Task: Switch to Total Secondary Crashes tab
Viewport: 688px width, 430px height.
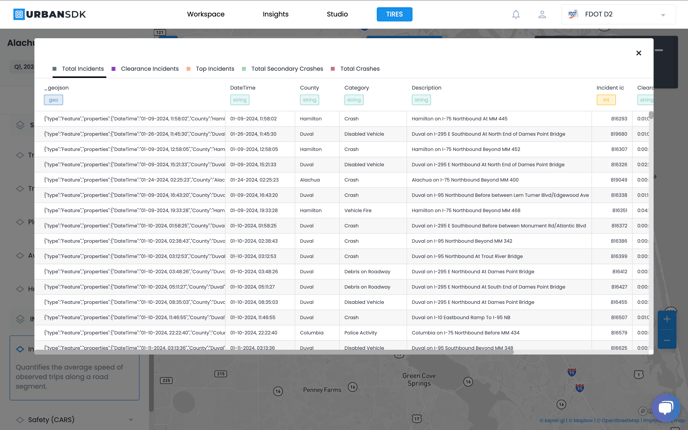Action: [x=283, y=69]
